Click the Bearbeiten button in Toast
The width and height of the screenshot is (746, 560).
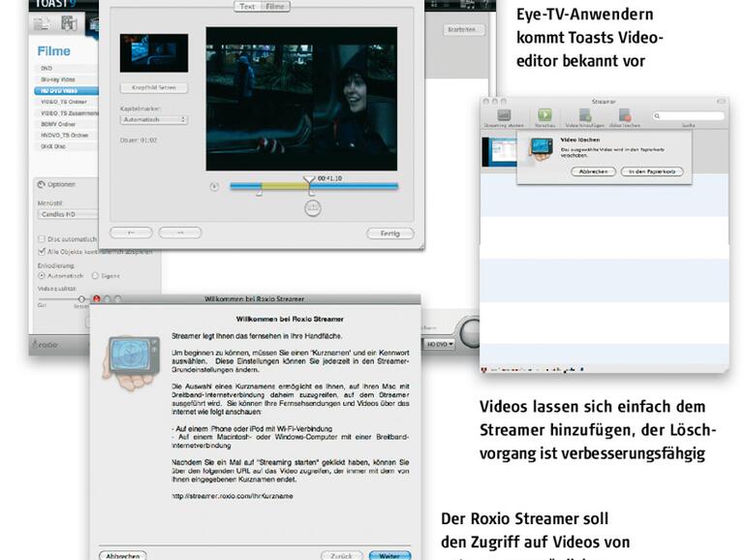(464, 29)
